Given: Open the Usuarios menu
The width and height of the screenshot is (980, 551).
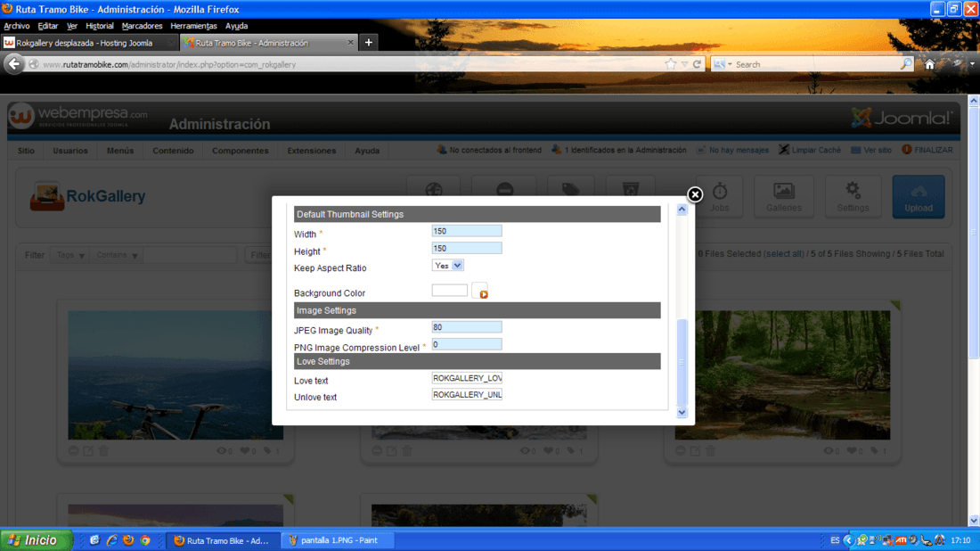Looking at the screenshot, I should click(70, 151).
